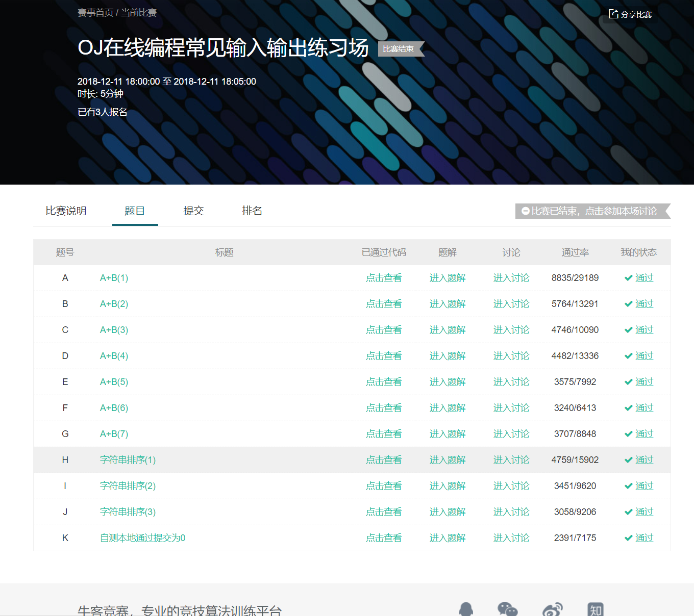Open problem 自测本地通过提交为0
Viewport: 694px width, 616px height.
tap(142, 537)
